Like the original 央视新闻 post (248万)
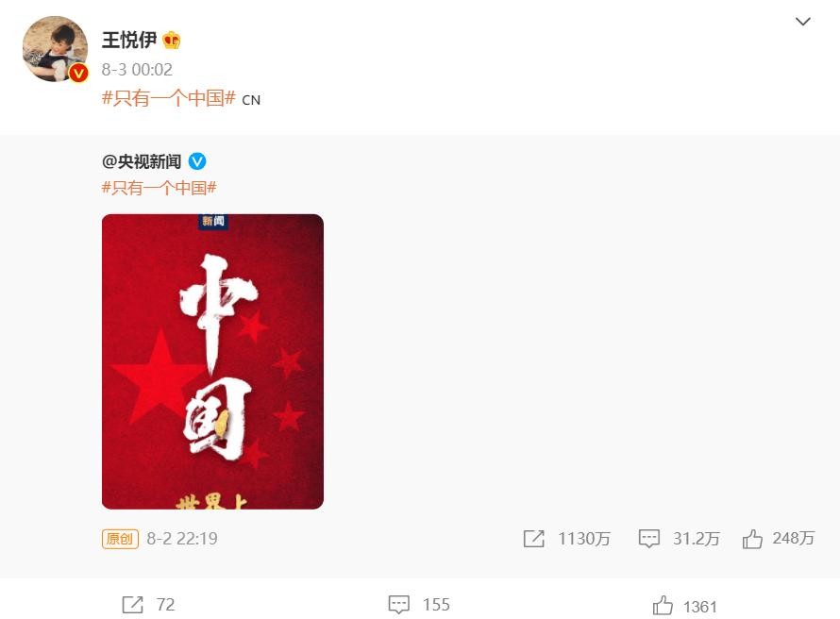The image size is (840, 619). click(x=752, y=539)
